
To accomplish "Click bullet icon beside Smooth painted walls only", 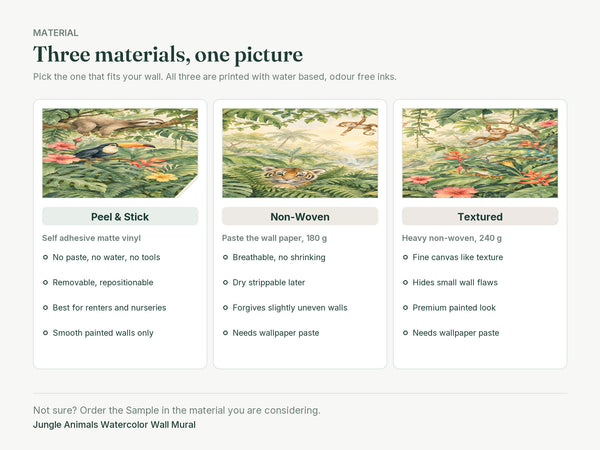I will coord(46,333).
